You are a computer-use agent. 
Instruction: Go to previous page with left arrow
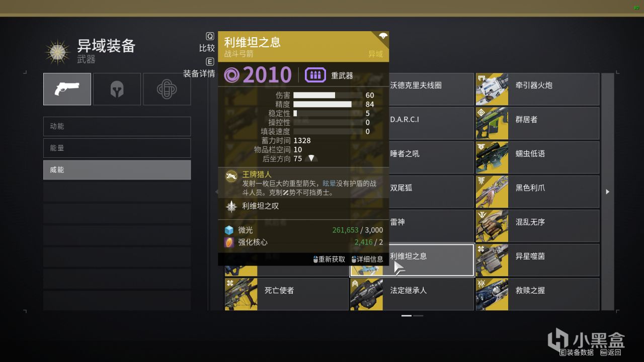click(217, 192)
